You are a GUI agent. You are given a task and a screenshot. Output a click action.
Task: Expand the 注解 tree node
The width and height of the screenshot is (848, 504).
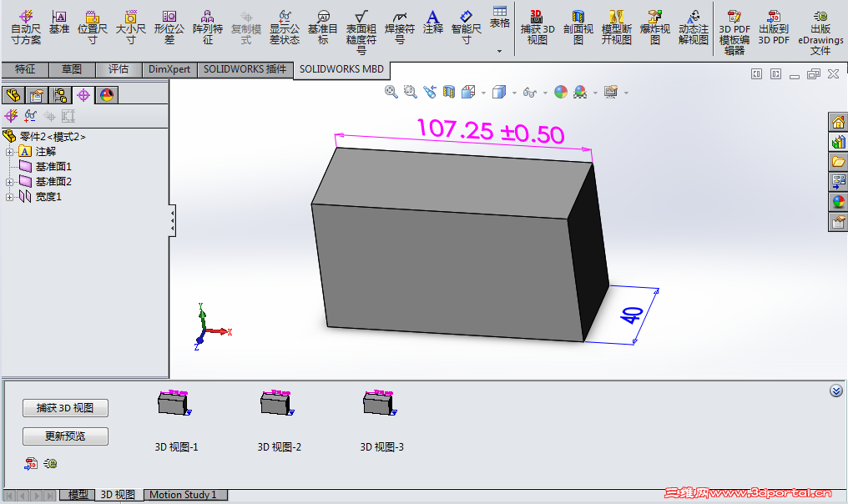pos(9,152)
